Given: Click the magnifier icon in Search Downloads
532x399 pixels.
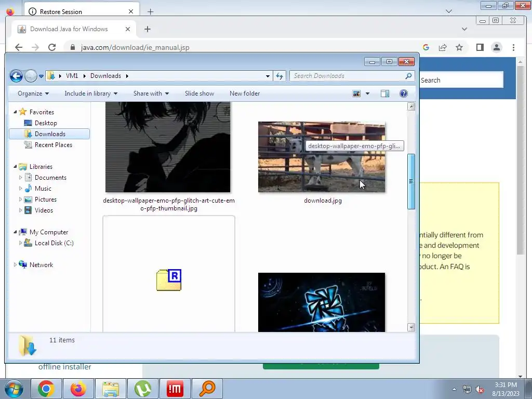Looking at the screenshot, I should [408, 76].
